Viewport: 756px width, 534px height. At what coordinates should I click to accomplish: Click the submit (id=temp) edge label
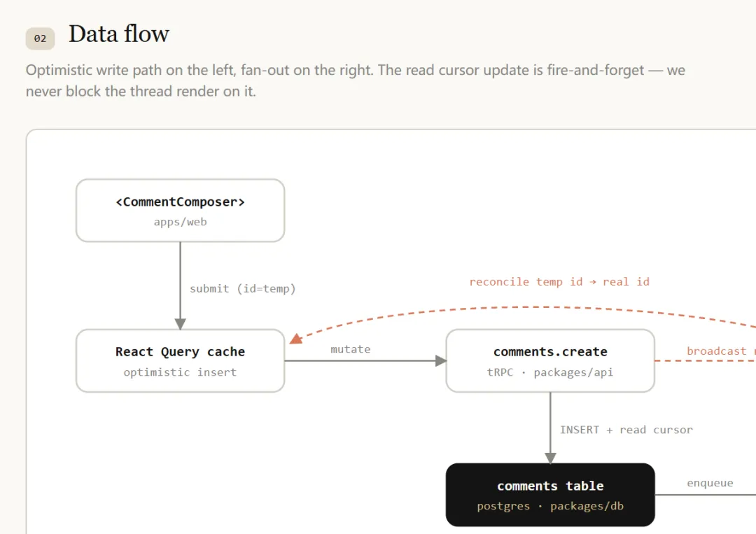pos(242,288)
